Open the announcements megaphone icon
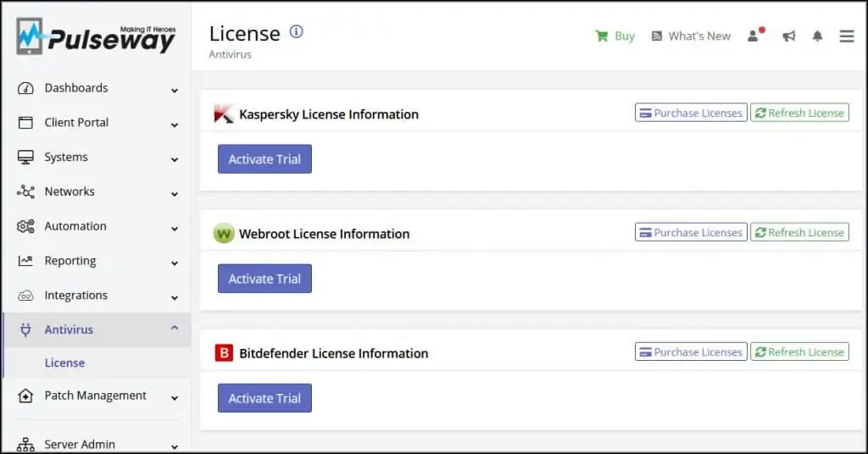 tap(788, 36)
